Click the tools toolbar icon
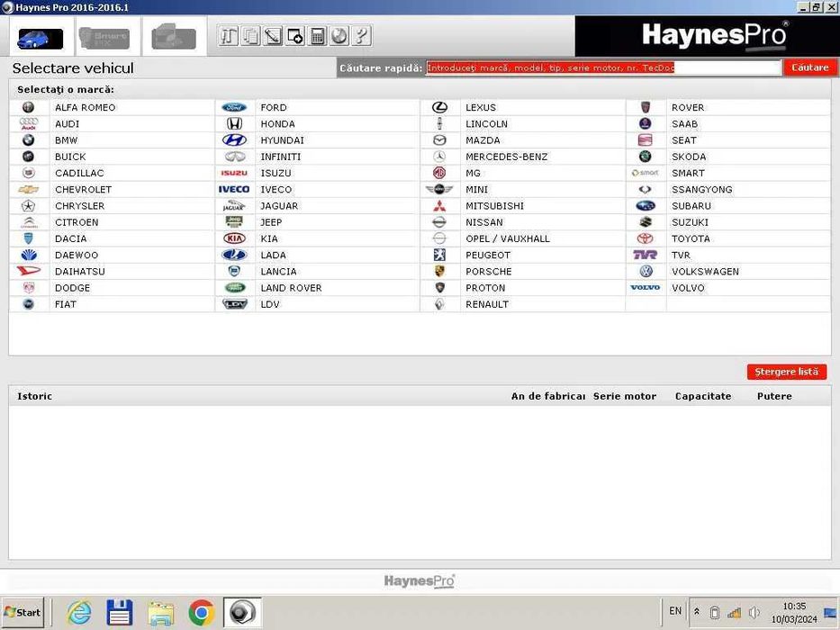Image resolution: width=840 pixels, height=630 pixels. [x=228, y=36]
